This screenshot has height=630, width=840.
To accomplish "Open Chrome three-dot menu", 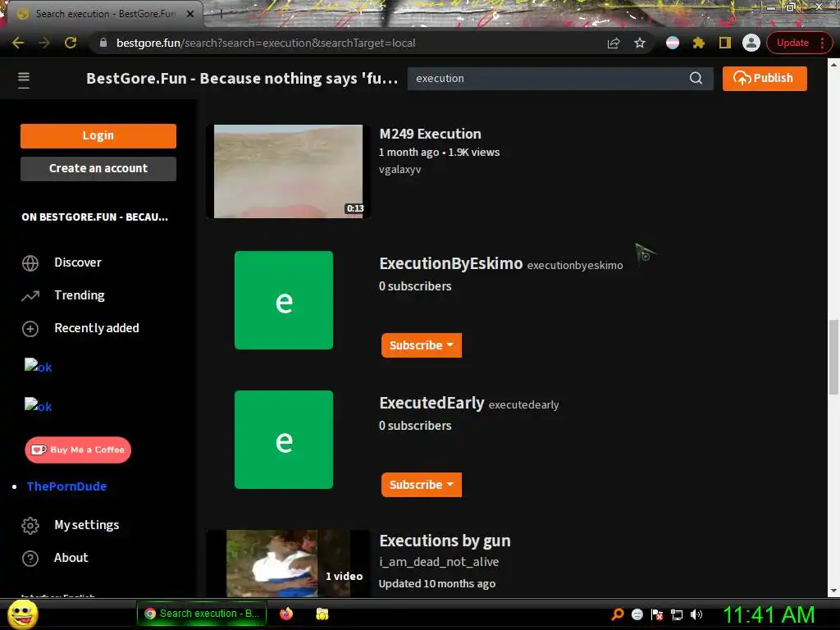I will pyautogui.click(x=822, y=43).
